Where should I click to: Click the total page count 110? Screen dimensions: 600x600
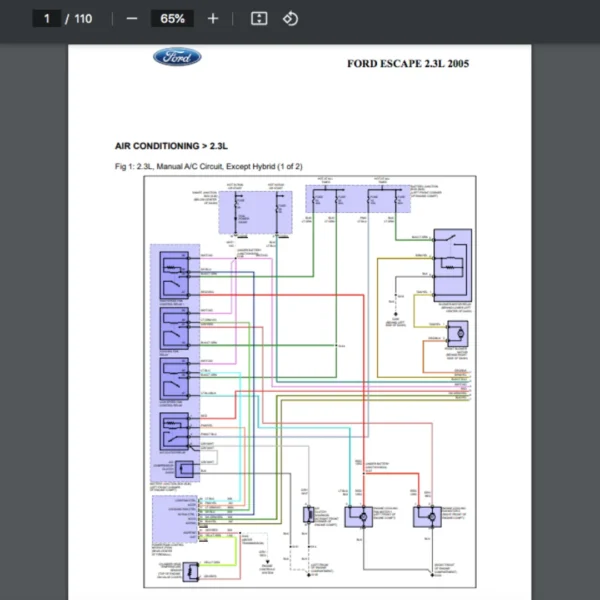tap(82, 19)
